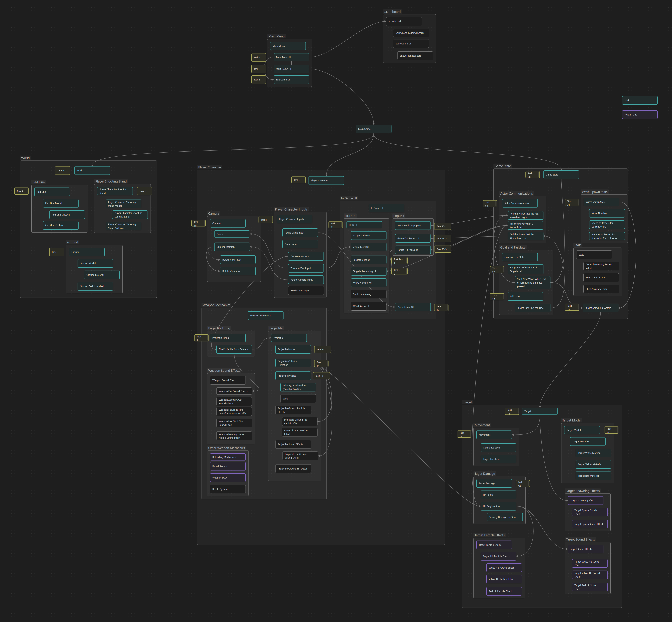Screen dimensions: 672x622
Task: Click the Task 7 card
Action: [x=22, y=191]
